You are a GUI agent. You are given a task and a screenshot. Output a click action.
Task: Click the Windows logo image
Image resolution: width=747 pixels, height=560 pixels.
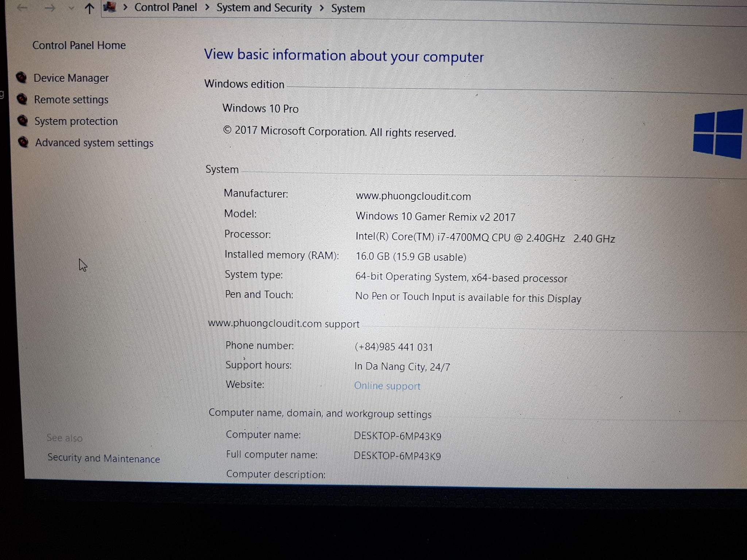pos(718,134)
